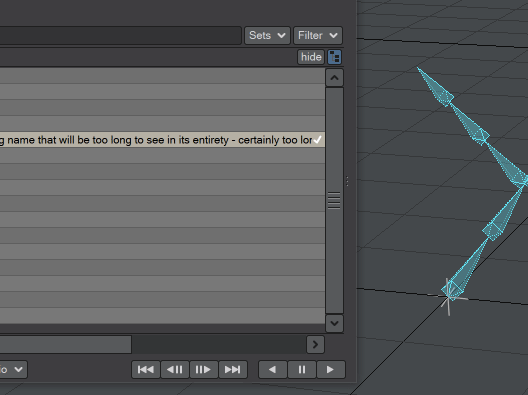Image resolution: width=528 pixels, height=395 pixels.
Task: Step forward one frame
Action: [203, 370]
